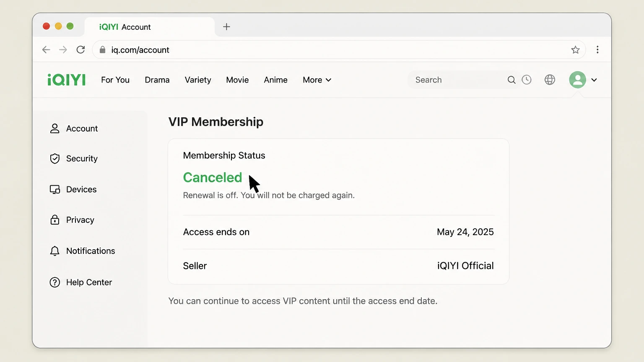Select the iQIYI Account browser tab
The height and width of the screenshot is (362, 644).
(x=150, y=27)
